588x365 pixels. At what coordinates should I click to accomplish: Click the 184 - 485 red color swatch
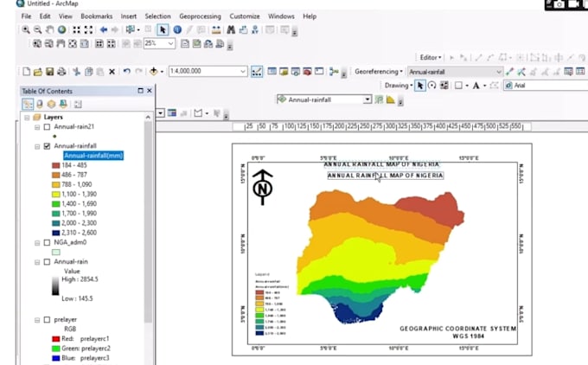point(56,165)
